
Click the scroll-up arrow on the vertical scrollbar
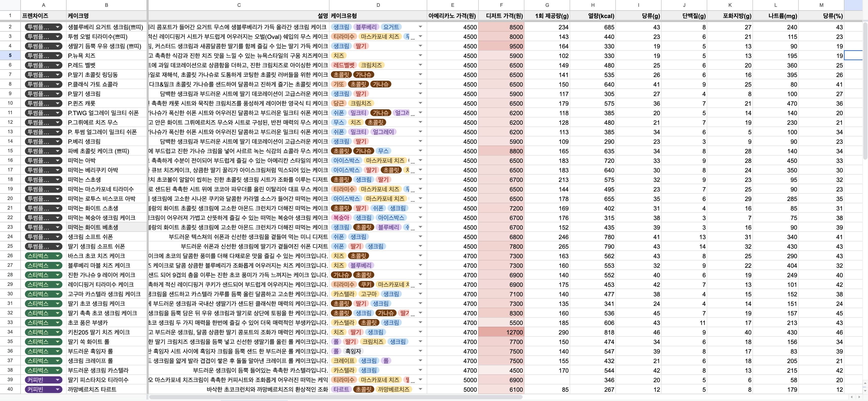865,383
